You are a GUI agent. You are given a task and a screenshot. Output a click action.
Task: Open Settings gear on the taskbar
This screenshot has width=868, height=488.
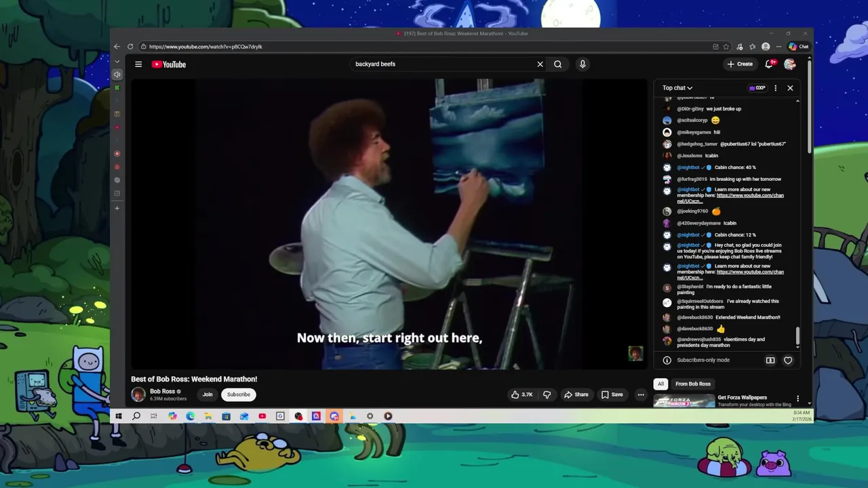click(370, 416)
